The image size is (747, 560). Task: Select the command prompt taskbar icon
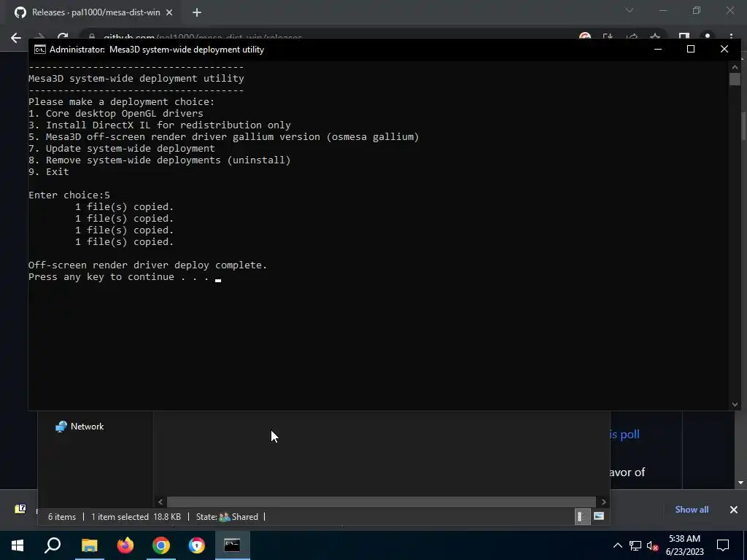232,545
